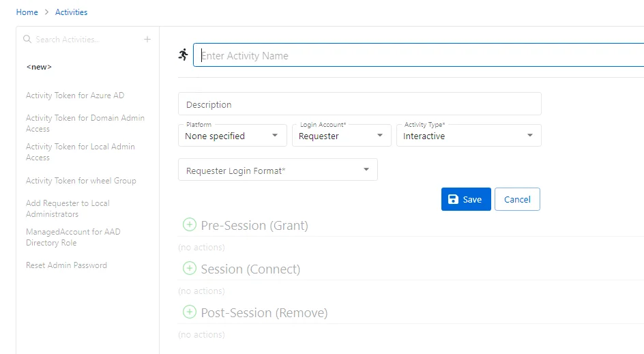Open the Platform dropdown
Screen dimensions: 644x354
click(233, 136)
